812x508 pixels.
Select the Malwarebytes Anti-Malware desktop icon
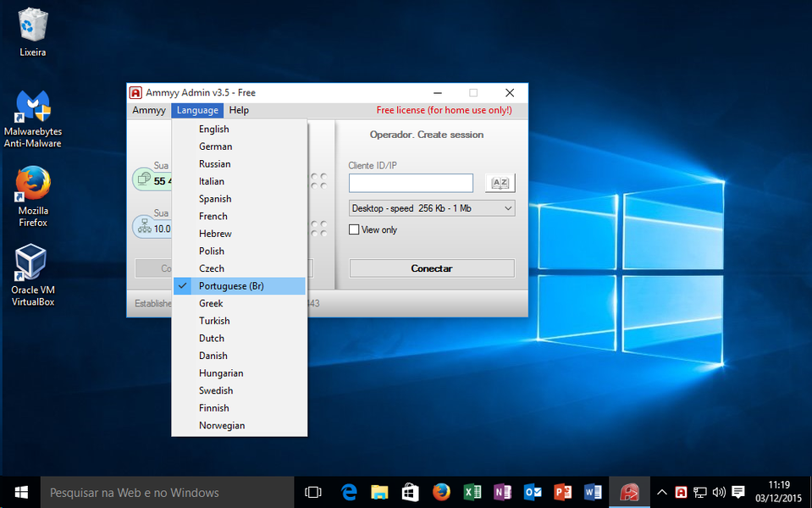pyautogui.click(x=33, y=108)
